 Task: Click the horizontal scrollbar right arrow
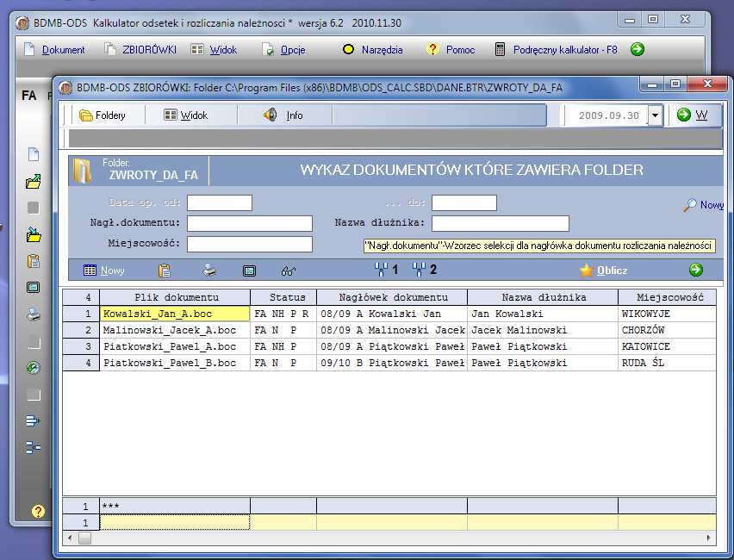click(709, 538)
